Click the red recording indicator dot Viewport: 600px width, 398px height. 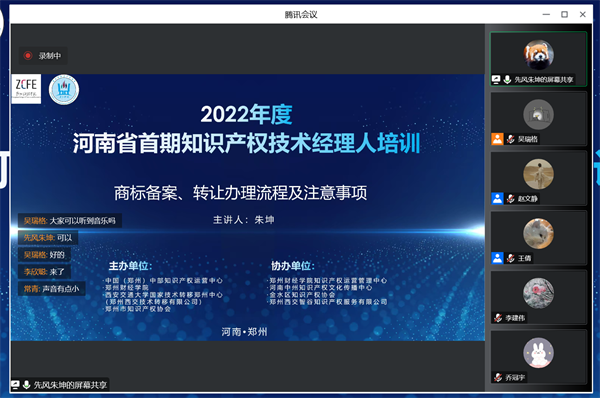click(28, 55)
